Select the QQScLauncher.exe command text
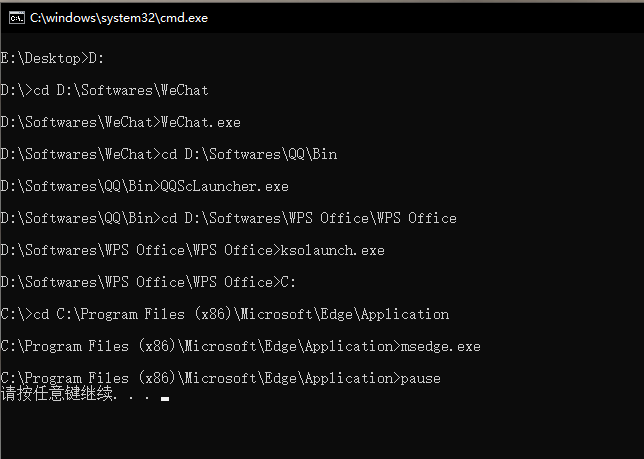 (224, 186)
